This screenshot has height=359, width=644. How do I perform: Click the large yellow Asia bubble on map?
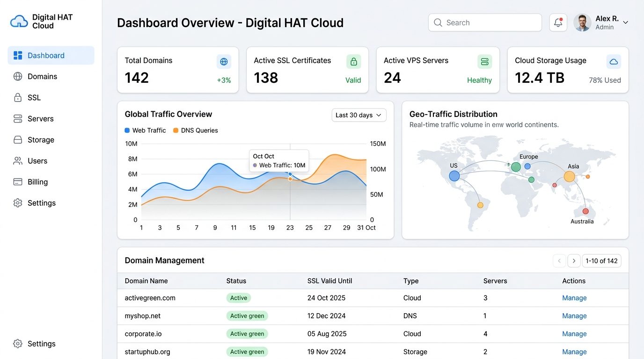click(x=569, y=177)
